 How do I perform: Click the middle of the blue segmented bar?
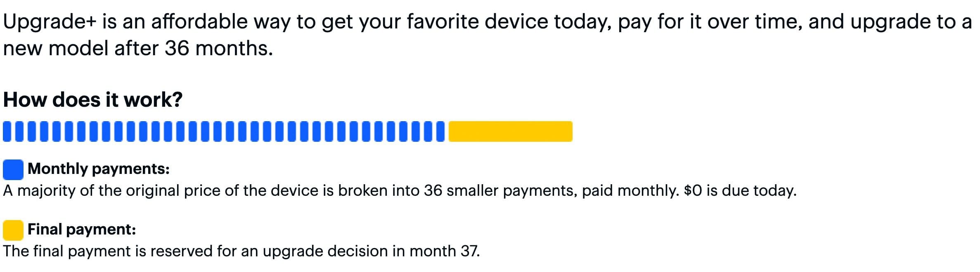point(224,131)
